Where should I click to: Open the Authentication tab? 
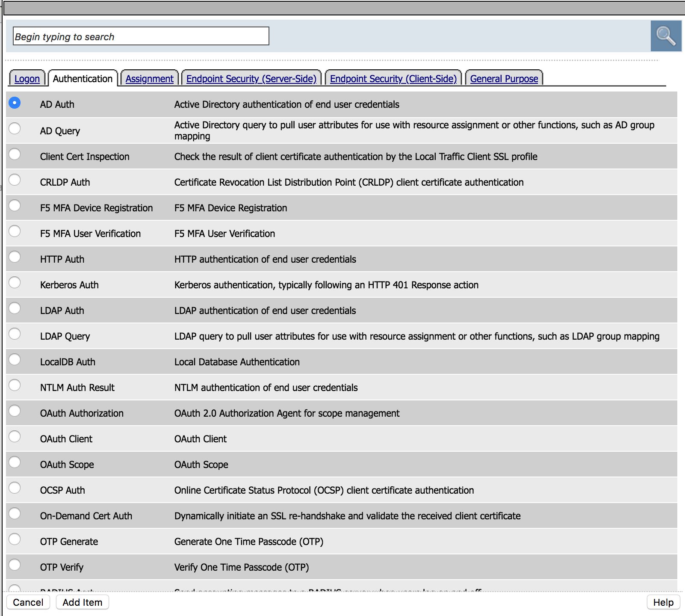(x=83, y=79)
